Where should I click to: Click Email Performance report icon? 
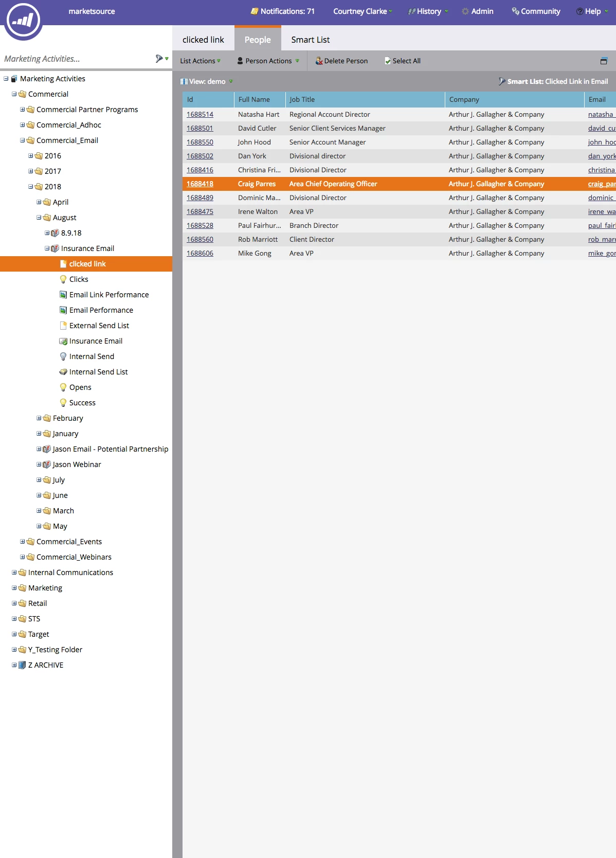tap(63, 310)
